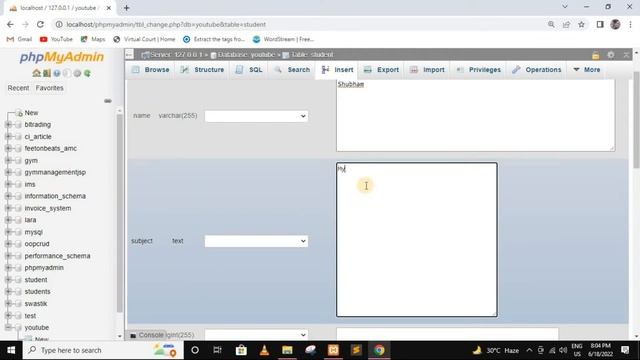Click the Windows taskbar search box
Image resolution: width=640 pixels, height=360 pixels.
tap(102, 350)
